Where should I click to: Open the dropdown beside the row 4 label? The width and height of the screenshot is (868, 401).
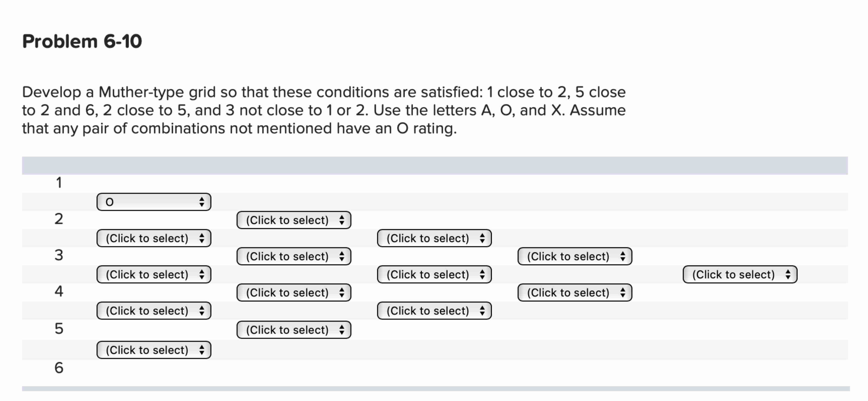coord(293,293)
